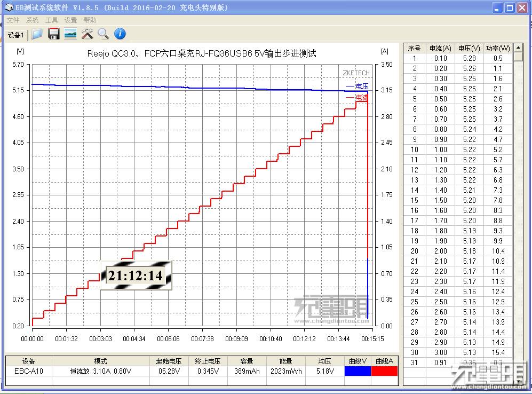Click the 序号 column header
Screen dimensions: 532x394
[414, 48]
